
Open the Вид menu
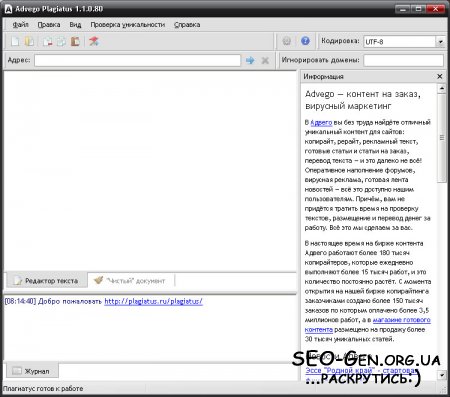[75, 25]
